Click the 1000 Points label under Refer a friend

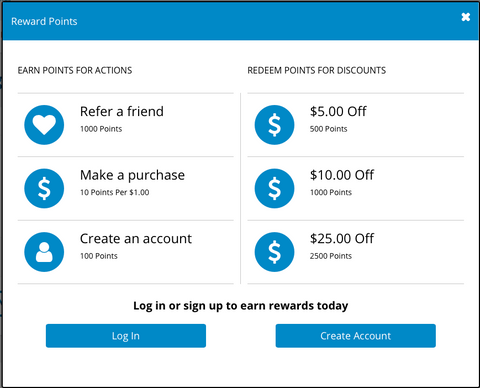click(101, 129)
